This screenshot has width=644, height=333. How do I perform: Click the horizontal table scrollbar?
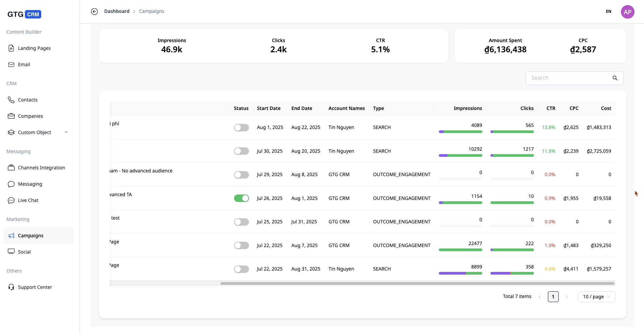417,283
